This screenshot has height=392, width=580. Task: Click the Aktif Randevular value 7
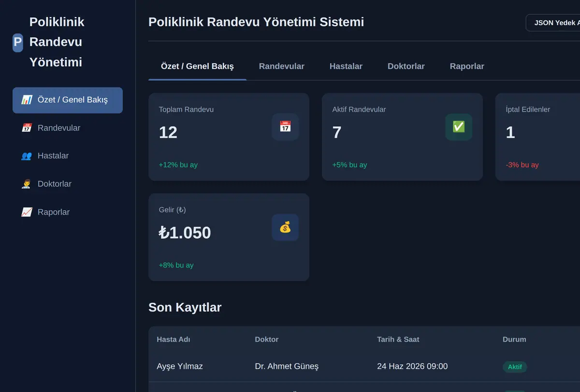click(337, 132)
